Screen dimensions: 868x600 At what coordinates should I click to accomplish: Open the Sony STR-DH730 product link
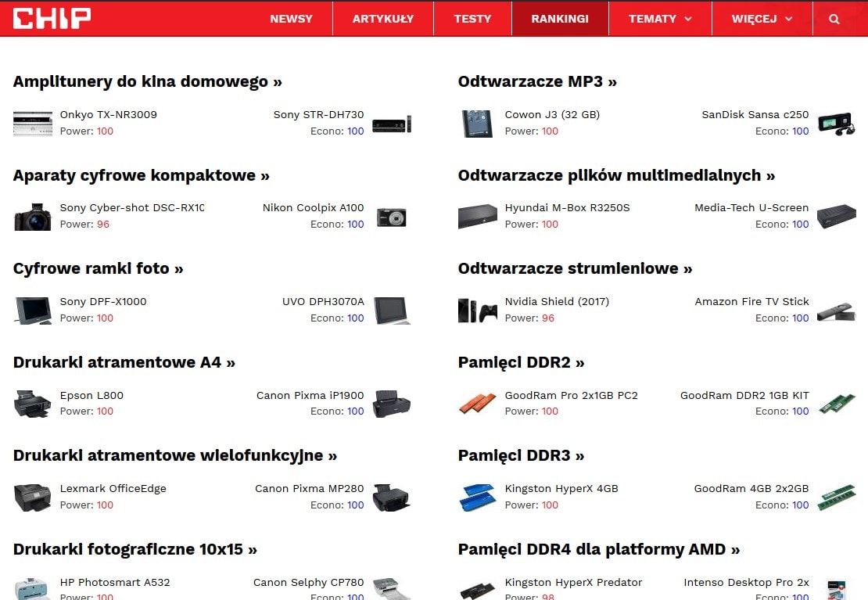(318, 115)
